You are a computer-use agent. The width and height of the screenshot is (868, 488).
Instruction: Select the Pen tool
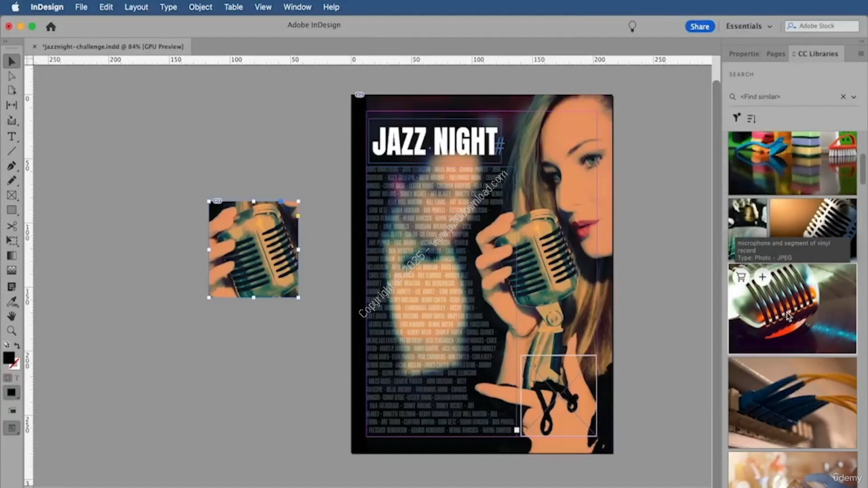pyautogui.click(x=12, y=166)
